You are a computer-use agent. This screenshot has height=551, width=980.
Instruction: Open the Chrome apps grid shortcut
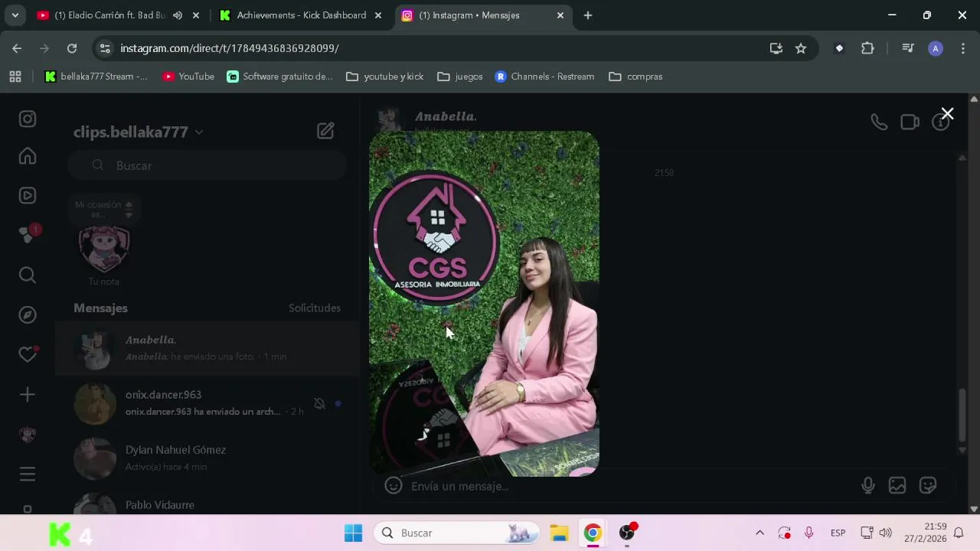pos(15,77)
